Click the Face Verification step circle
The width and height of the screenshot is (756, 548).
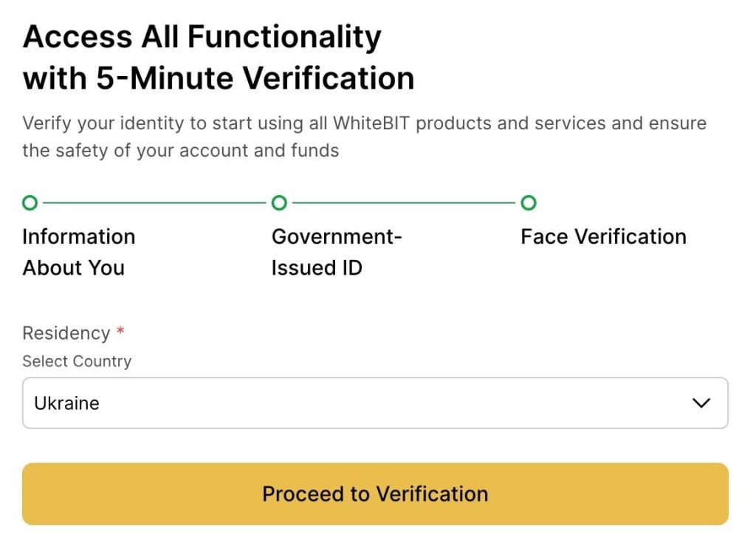529,202
